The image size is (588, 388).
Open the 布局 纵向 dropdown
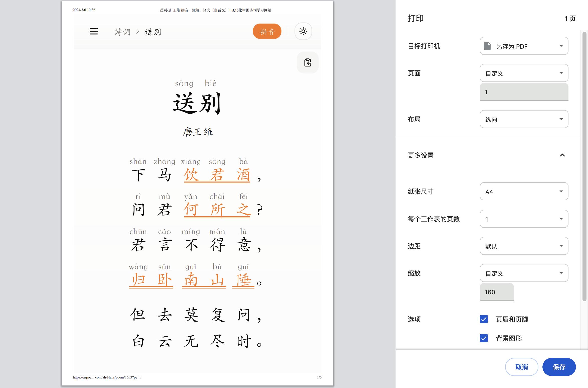click(x=524, y=119)
